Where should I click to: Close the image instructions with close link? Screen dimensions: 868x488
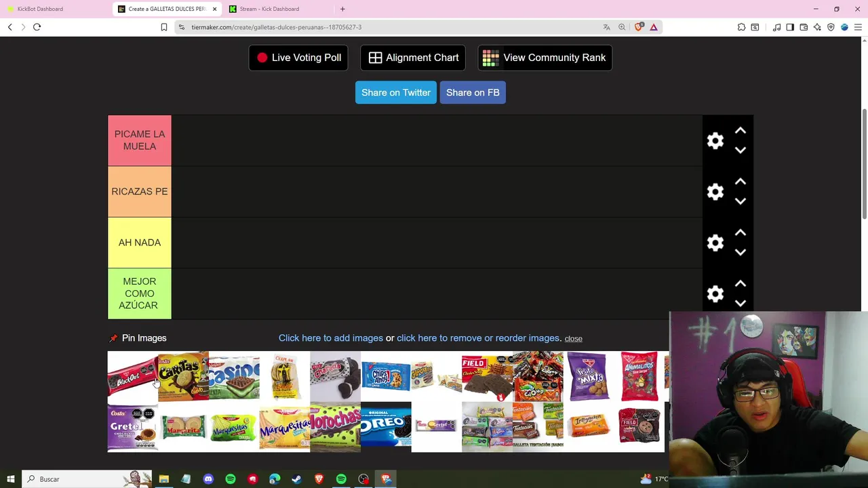coord(573,338)
